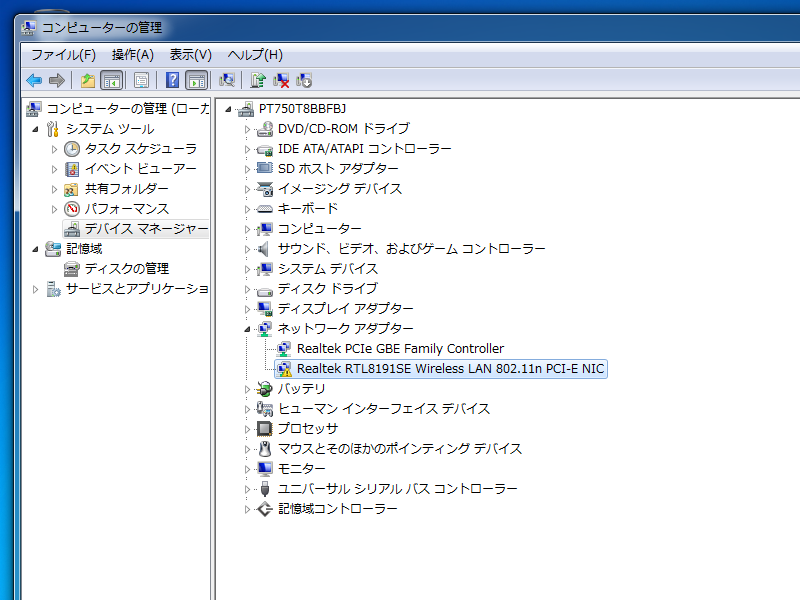Select デバイス マネージャー in the left tree
Viewport: 800px width, 600px height.
point(146,229)
